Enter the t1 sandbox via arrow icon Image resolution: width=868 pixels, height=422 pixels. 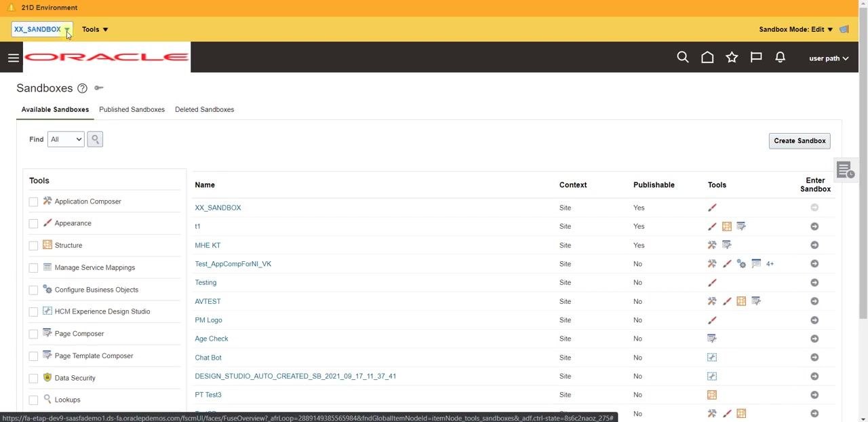tap(814, 227)
